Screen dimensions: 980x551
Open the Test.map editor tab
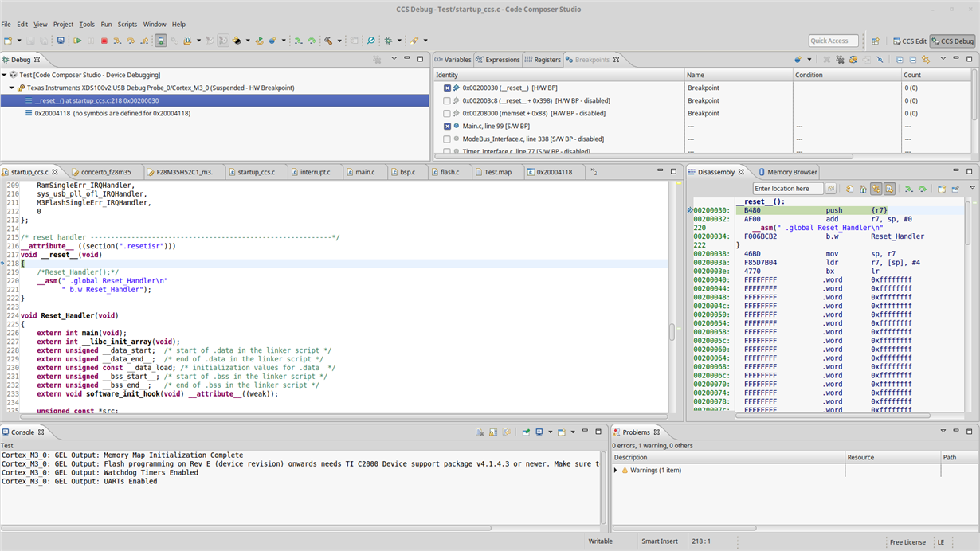497,172
